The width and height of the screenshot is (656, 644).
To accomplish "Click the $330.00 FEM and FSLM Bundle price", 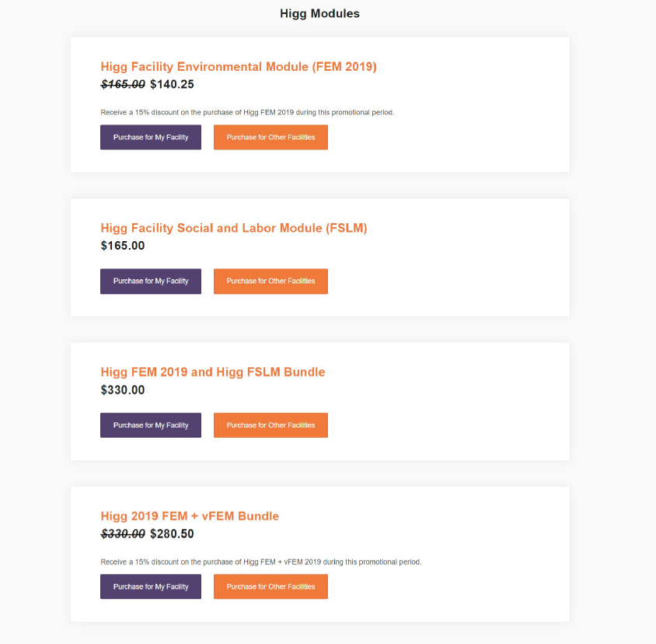I will (x=123, y=390).
